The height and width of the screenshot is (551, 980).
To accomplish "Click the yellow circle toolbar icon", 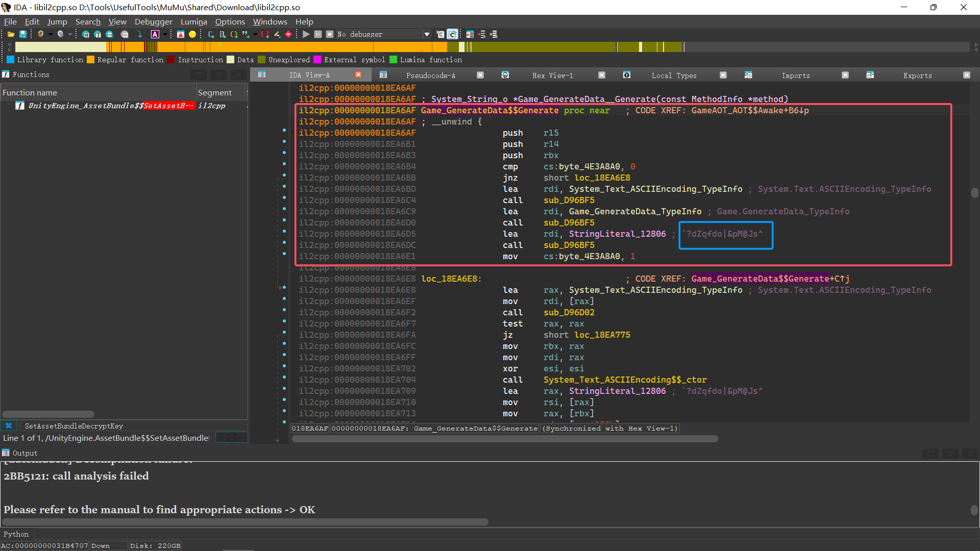I will pyautogui.click(x=192, y=34).
